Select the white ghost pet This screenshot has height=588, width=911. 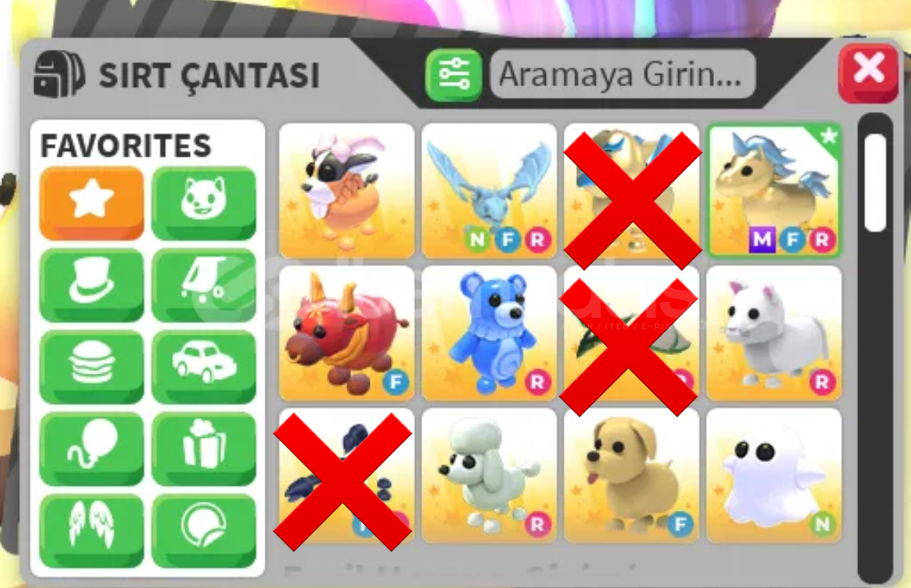tap(775, 475)
